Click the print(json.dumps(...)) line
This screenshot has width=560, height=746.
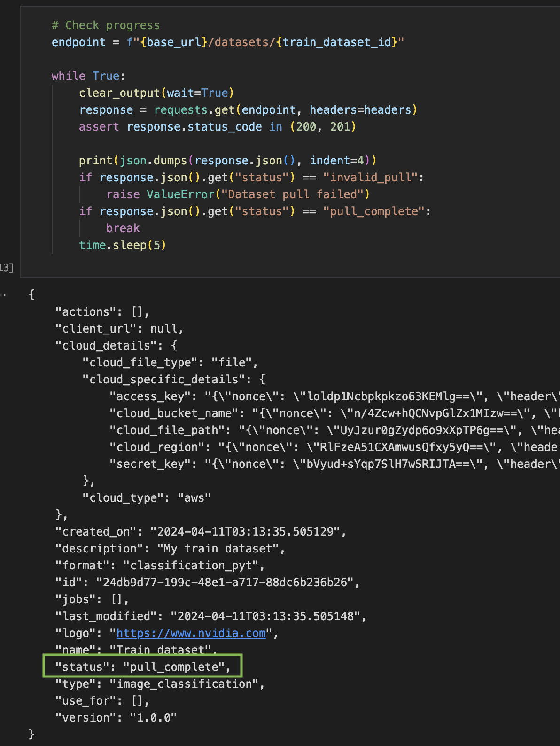point(228,160)
